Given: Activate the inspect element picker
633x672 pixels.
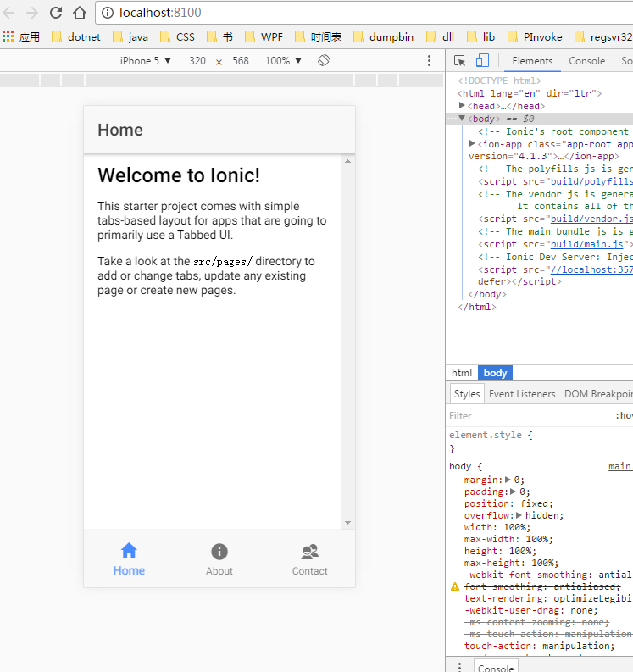Looking at the screenshot, I should (459, 61).
